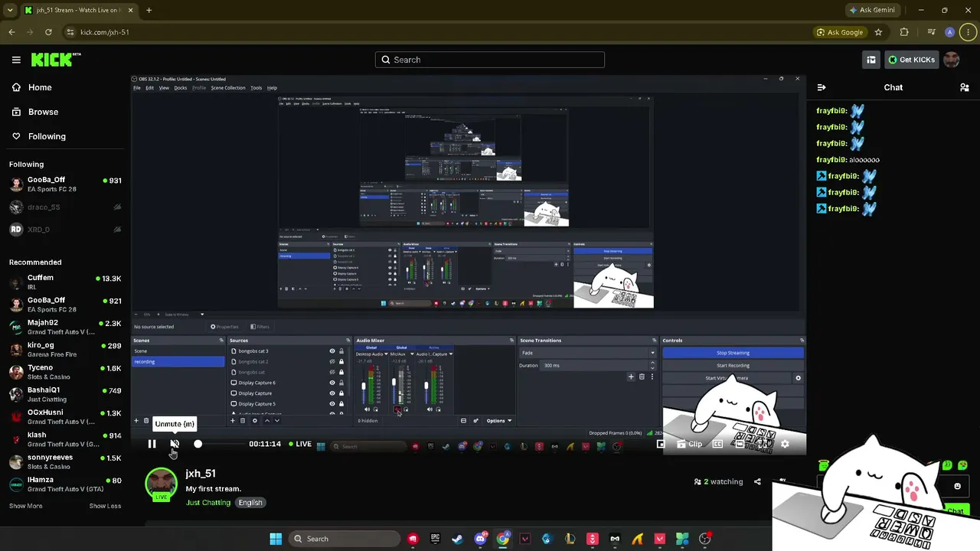Open mini-player mode for the stream
This screenshot has width=980, height=551.
click(661, 444)
